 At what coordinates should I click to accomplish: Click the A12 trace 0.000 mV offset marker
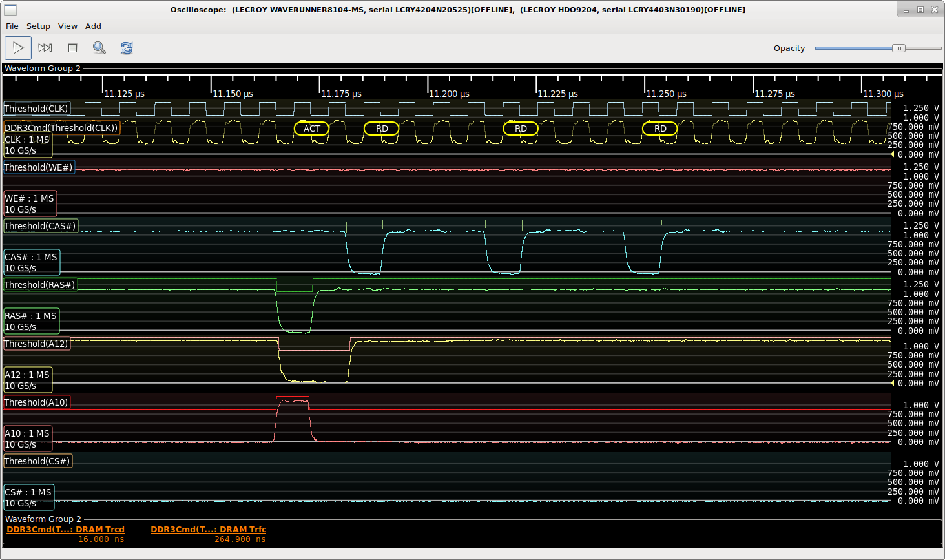coord(893,383)
